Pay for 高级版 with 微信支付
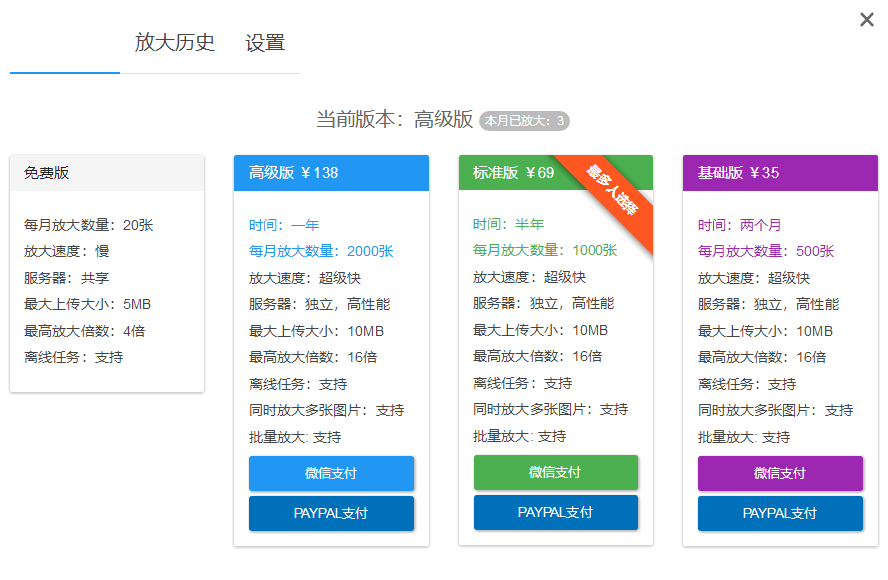 click(x=331, y=473)
